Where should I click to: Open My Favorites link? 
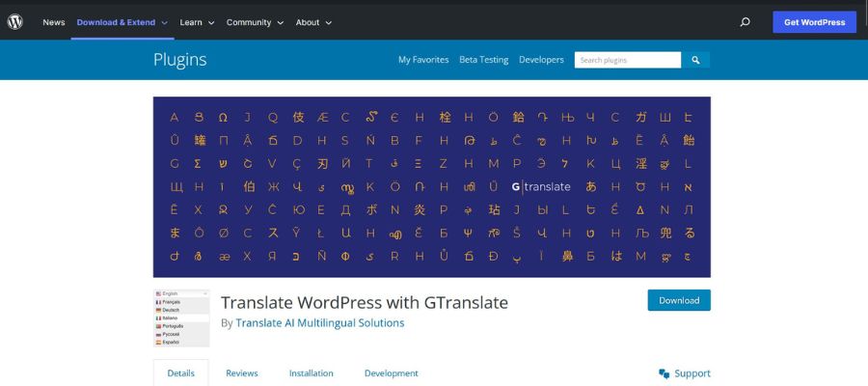pos(423,60)
